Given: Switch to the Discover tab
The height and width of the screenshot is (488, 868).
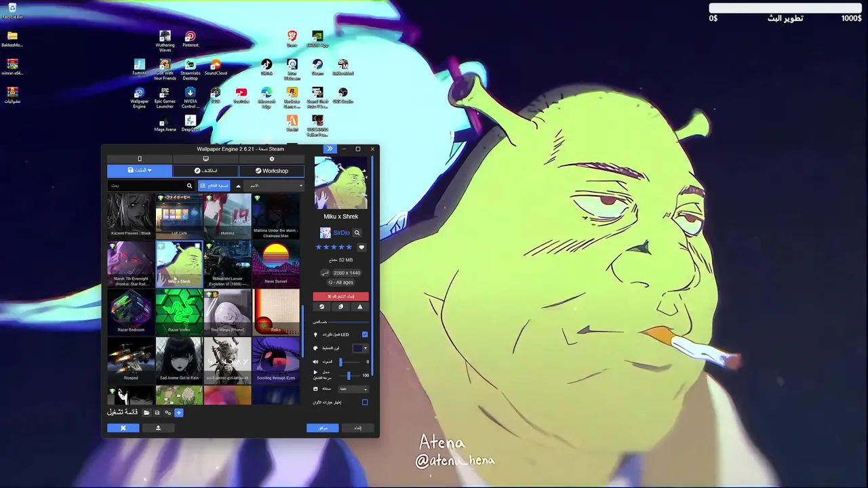Looking at the screenshot, I should [205, 171].
